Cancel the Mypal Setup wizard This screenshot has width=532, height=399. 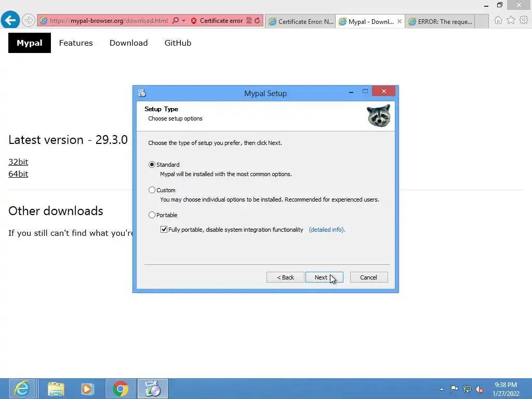coord(369,277)
